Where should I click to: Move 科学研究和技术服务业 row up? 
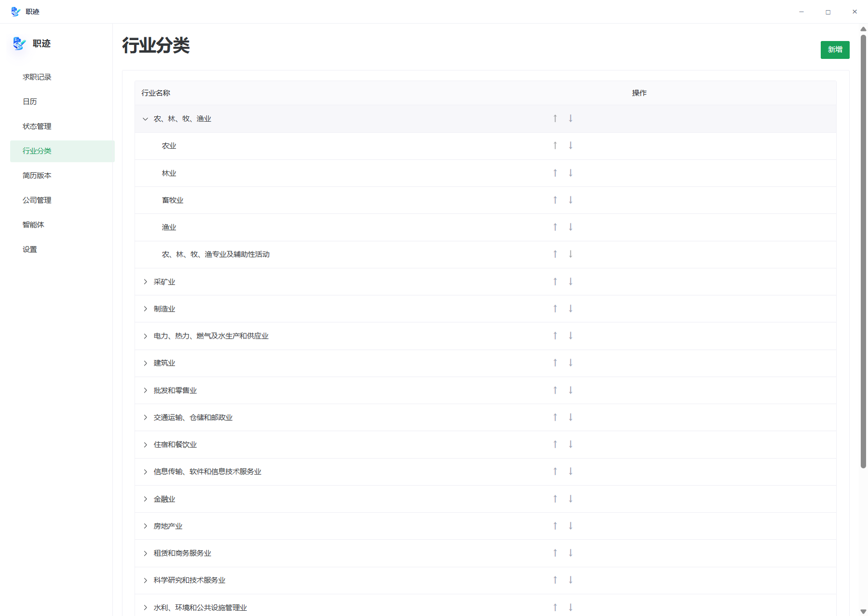555,580
